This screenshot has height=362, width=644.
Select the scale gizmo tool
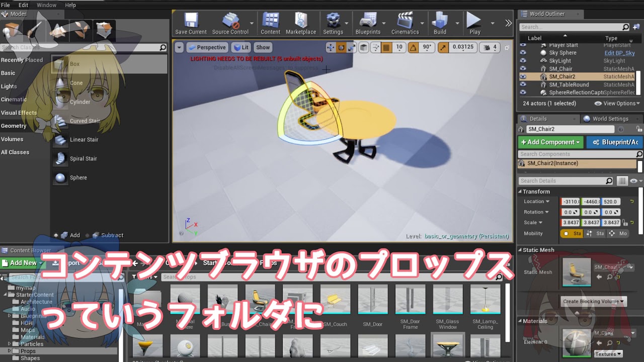(x=352, y=47)
